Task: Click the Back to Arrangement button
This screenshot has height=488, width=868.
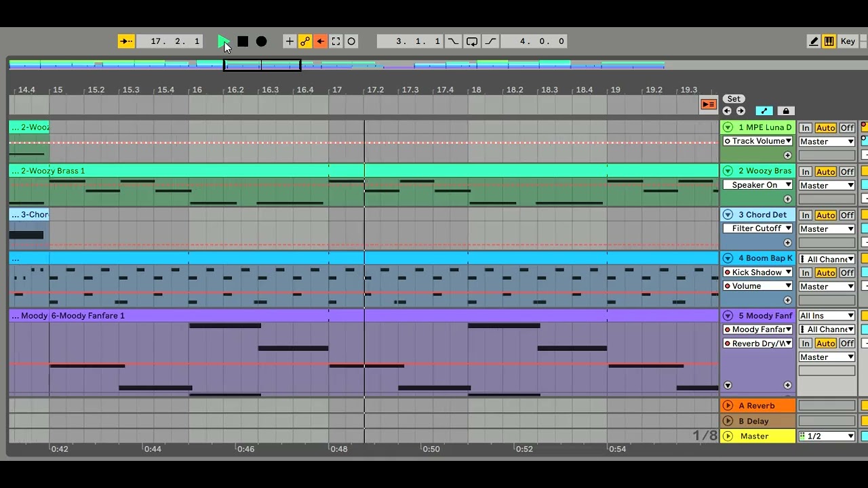Action: tap(709, 104)
